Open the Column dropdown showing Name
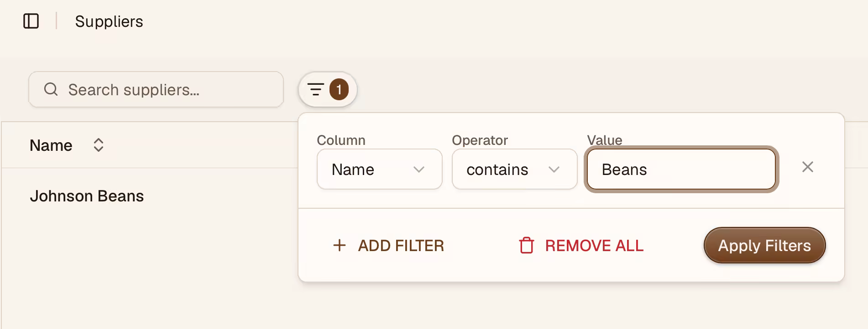This screenshot has height=329, width=868. point(379,169)
